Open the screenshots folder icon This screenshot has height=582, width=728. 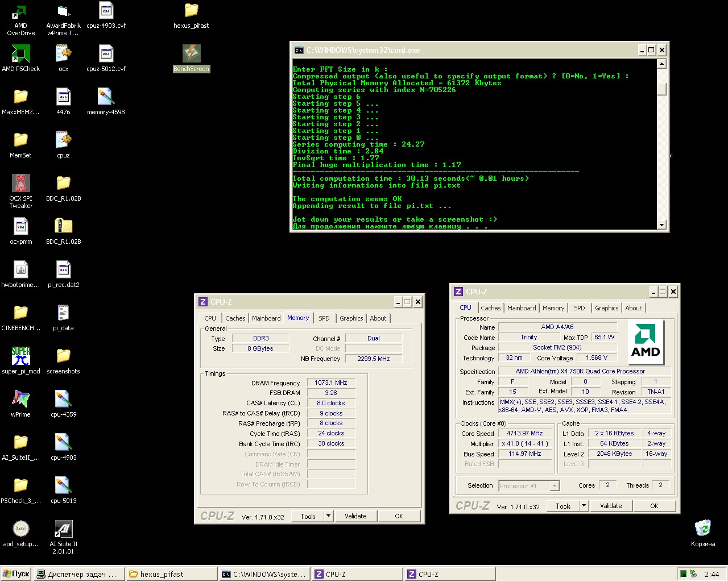(x=63, y=356)
